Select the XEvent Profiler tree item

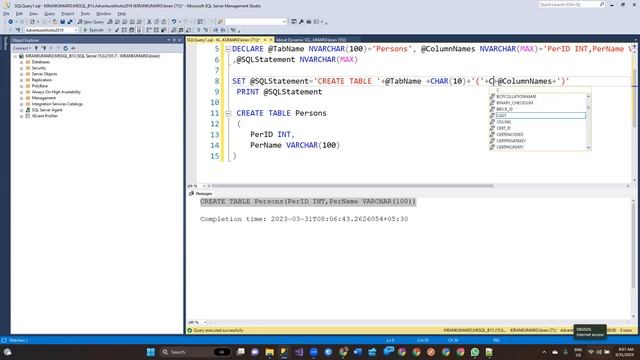click(44, 116)
